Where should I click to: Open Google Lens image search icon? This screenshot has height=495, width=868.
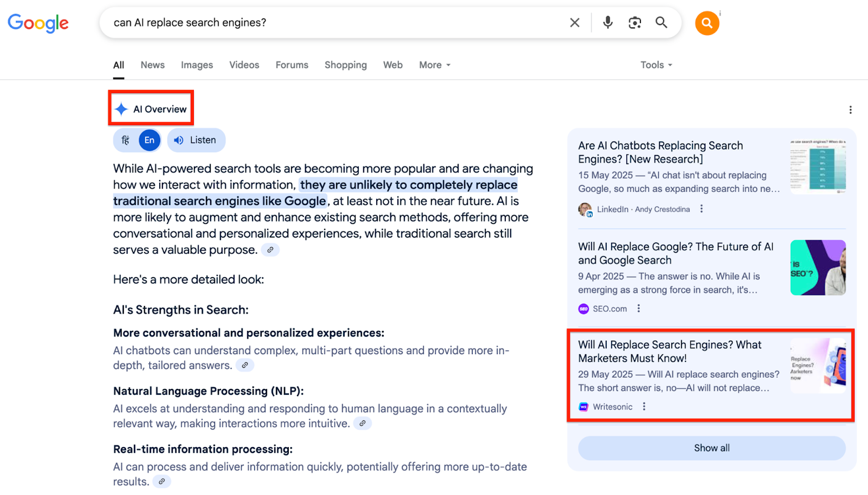(x=635, y=23)
